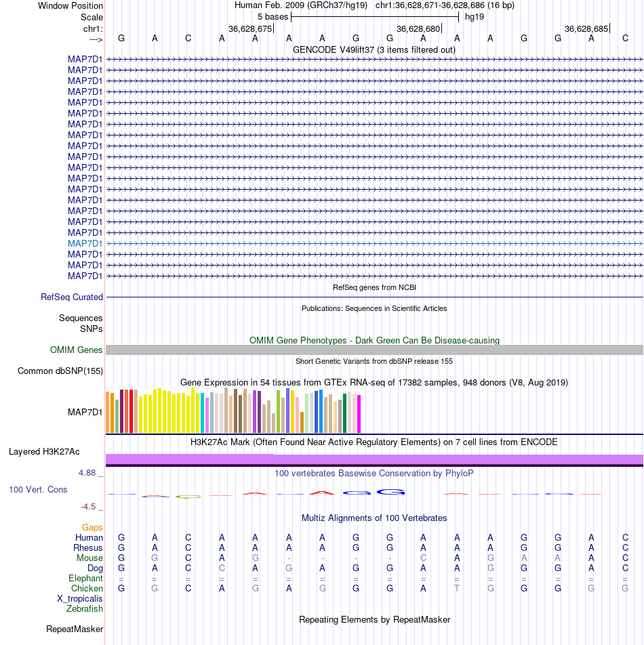Image resolution: width=644 pixels, height=645 pixels.
Task: Click the 36,628,685 position marker
Action: (586, 28)
